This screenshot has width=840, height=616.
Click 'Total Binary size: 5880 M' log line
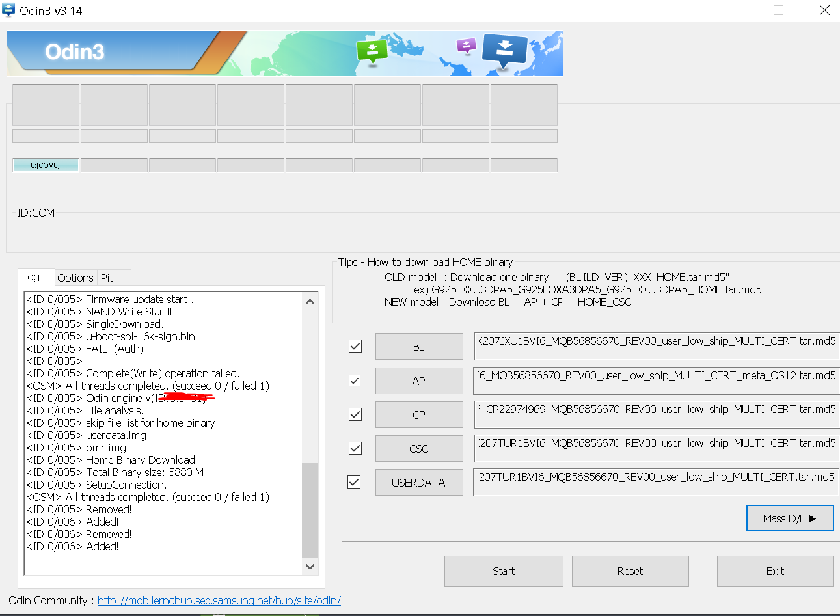tap(115, 472)
